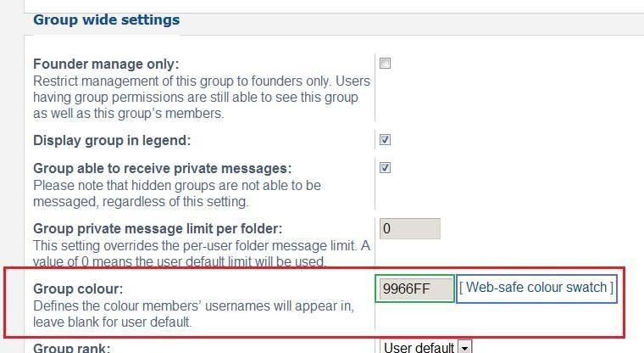Click the Display group in legend label
644x353 pixels.
(112, 140)
